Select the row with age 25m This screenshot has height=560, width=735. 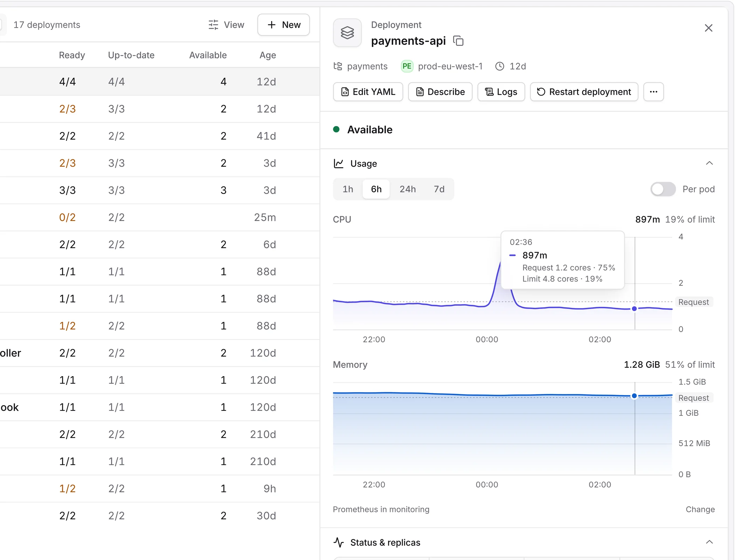[x=160, y=217]
